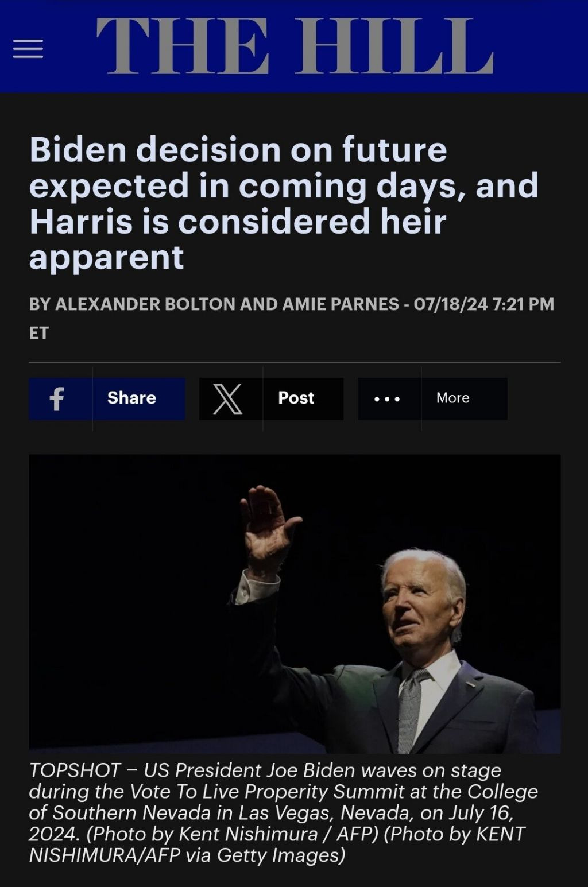The height and width of the screenshot is (887, 588).
Task: Open author Alexander Bolton's page
Action: click(x=145, y=304)
